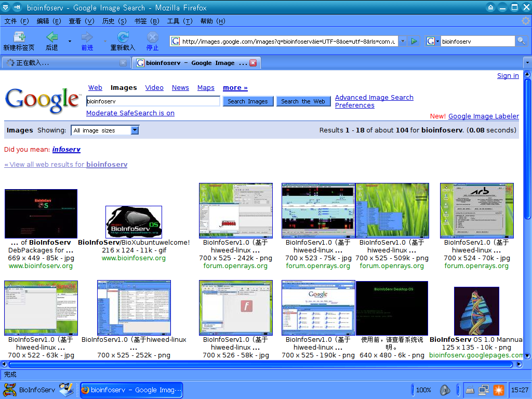Open the 帮助 (H) menu
The image size is (532, 399).
[x=212, y=21]
